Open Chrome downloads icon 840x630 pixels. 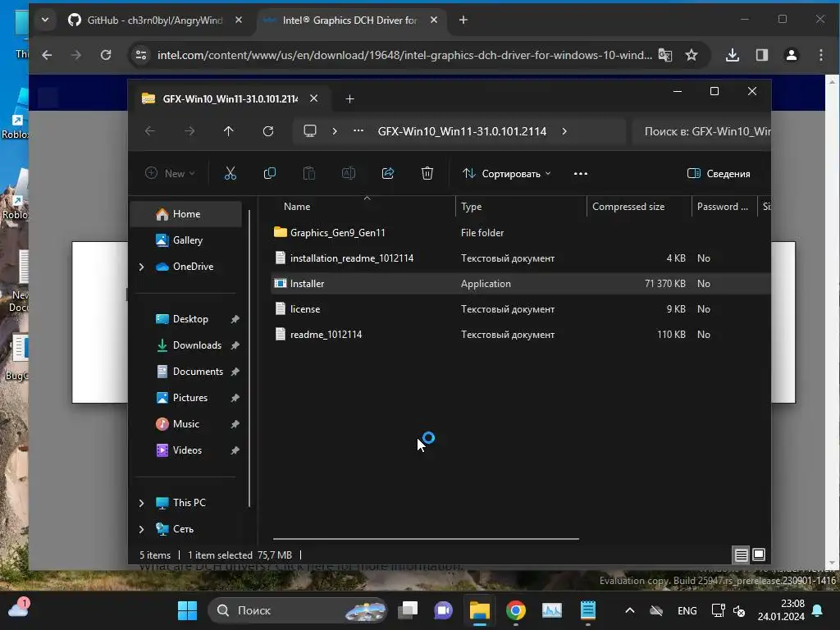click(x=733, y=55)
